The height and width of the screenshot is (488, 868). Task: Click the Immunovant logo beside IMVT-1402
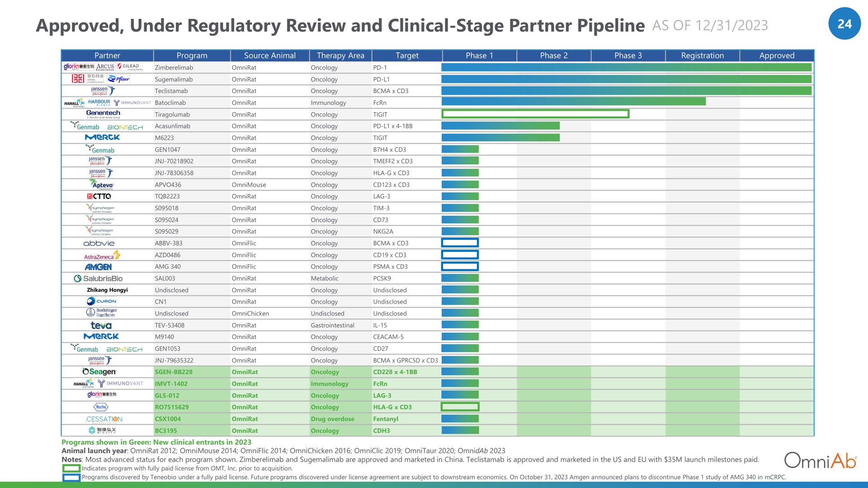point(121,383)
